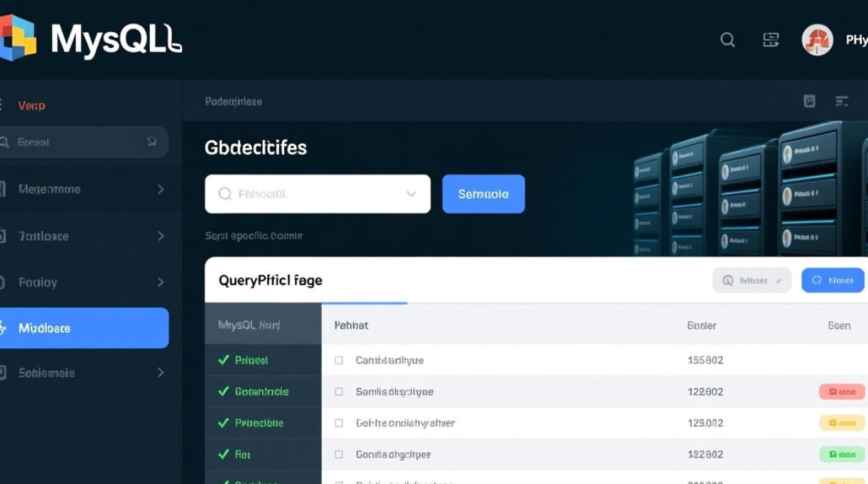Viewport: 868px width, 484px height.
Task: Click the red status badge in table
Action: point(842,392)
